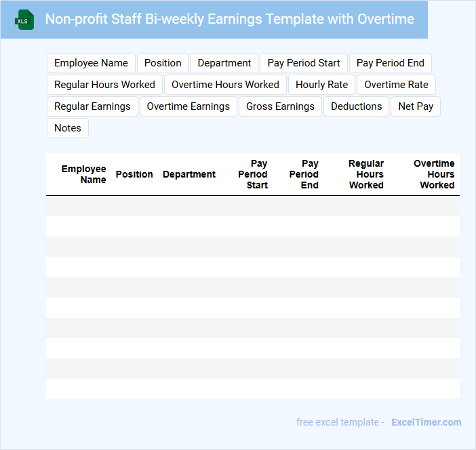Click the Overtime Earnings tag

coord(189,106)
